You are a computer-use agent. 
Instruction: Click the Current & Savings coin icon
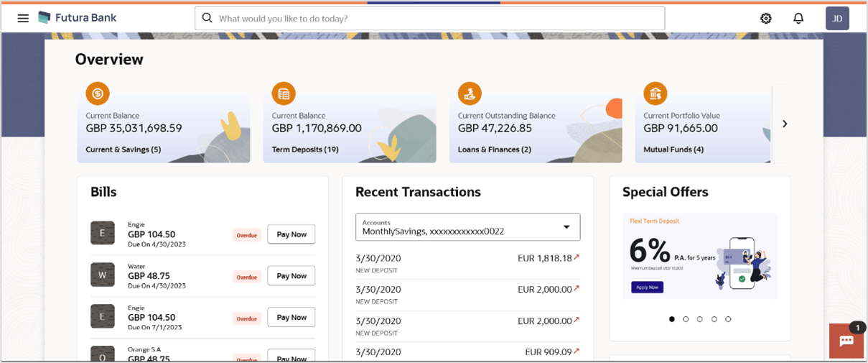click(x=98, y=93)
